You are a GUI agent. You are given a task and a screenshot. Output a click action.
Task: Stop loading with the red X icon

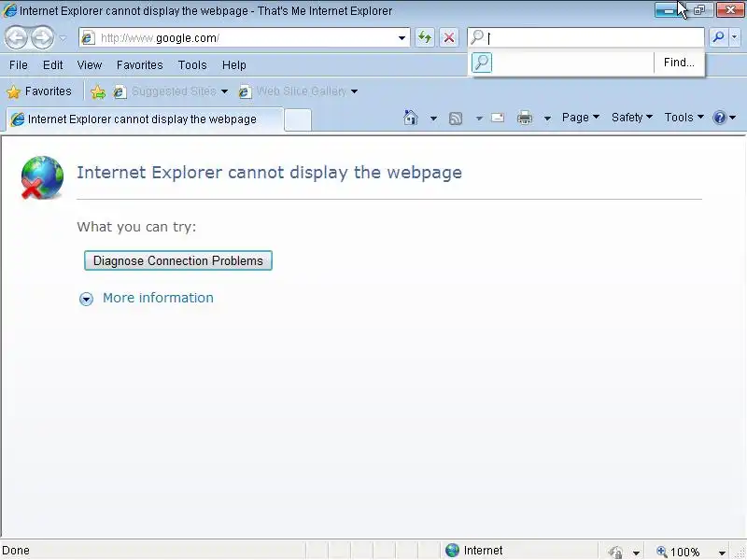[x=449, y=37]
